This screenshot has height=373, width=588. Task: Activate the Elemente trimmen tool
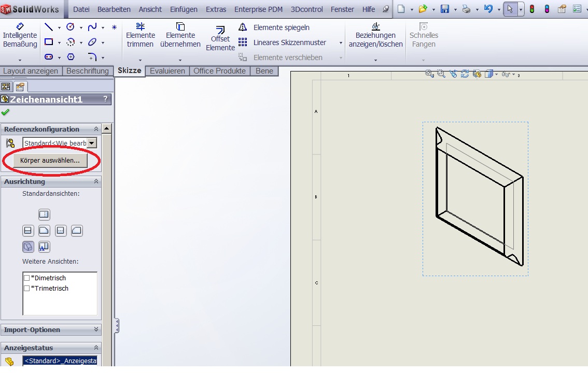coord(141,36)
